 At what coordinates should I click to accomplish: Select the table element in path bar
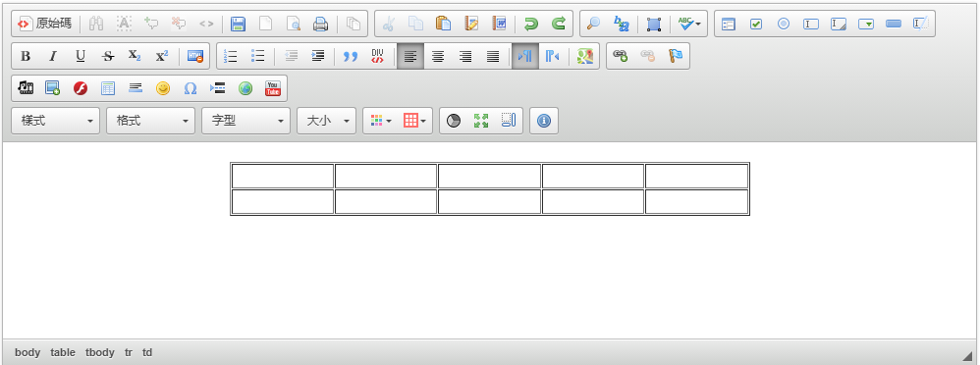point(63,352)
